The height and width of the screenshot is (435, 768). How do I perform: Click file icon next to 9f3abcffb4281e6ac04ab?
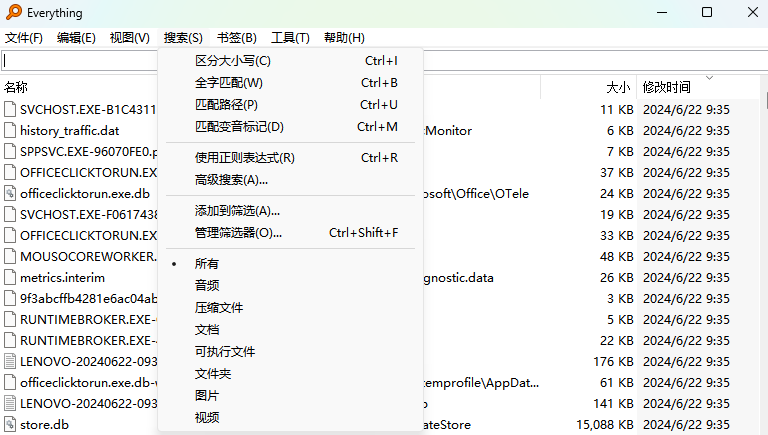point(10,298)
